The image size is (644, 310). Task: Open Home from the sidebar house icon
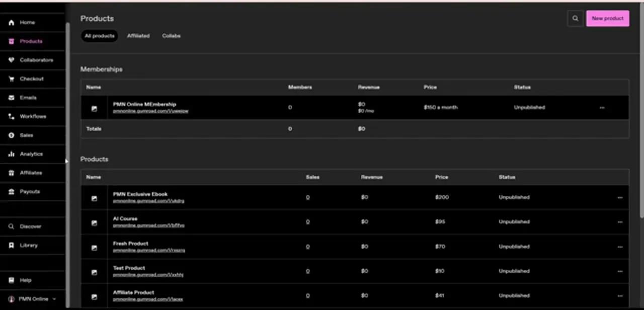click(12, 23)
